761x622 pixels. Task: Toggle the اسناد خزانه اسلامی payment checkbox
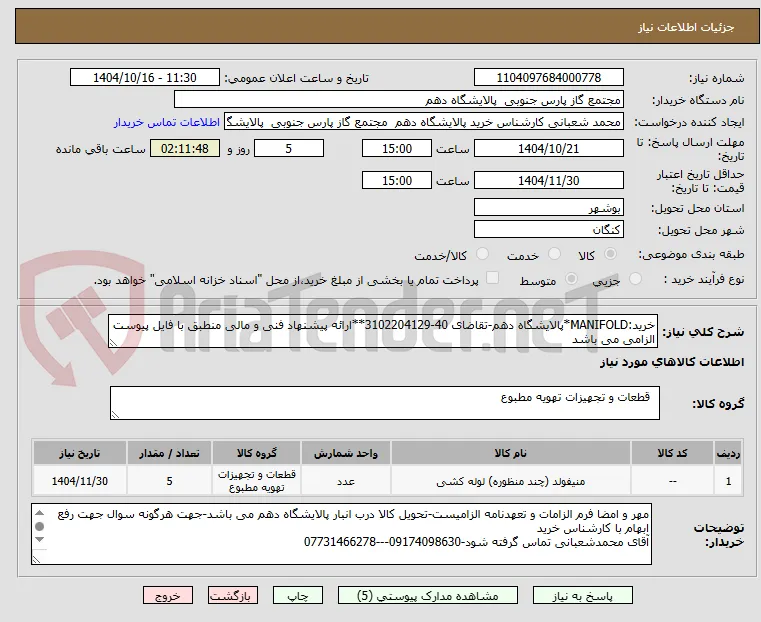coord(492,278)
